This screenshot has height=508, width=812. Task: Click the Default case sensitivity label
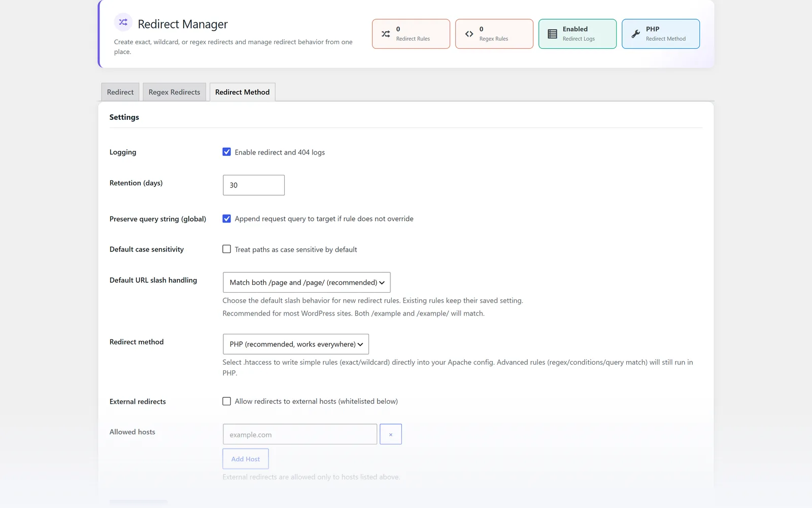point(147,249)
